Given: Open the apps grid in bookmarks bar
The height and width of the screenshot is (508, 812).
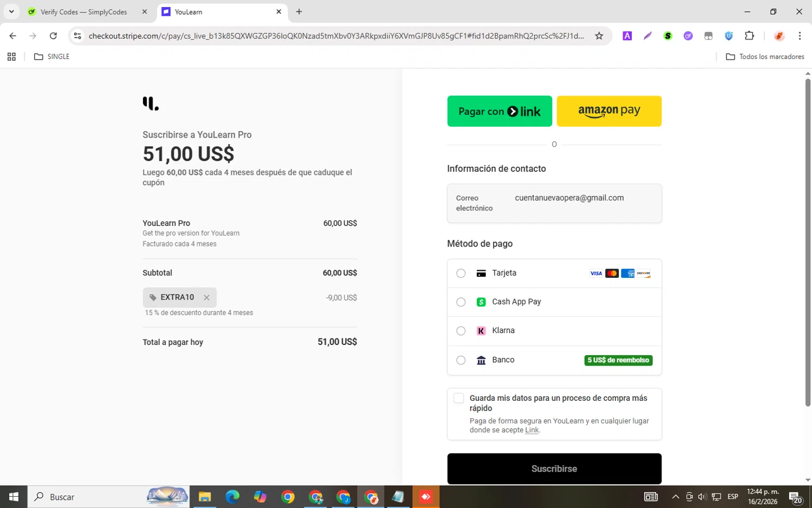Looking at the screenshot, I should pos(11,56).
